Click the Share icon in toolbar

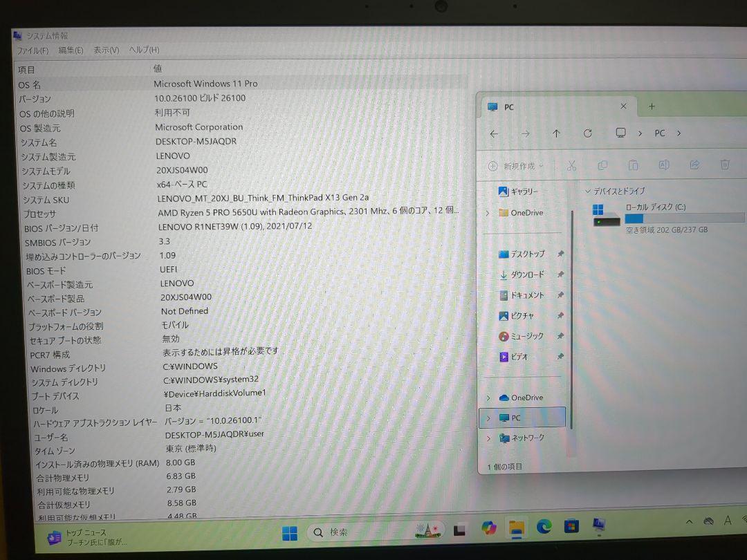point(694,165)
